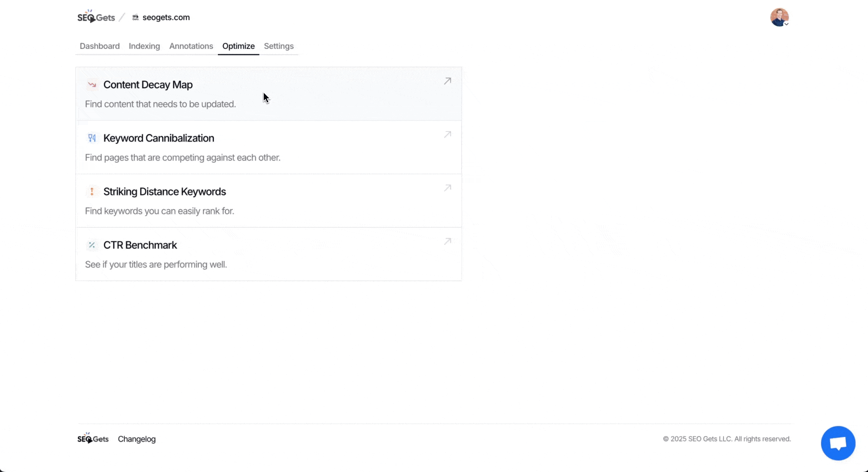Expand the user avatar account menu

click(780, 17)
